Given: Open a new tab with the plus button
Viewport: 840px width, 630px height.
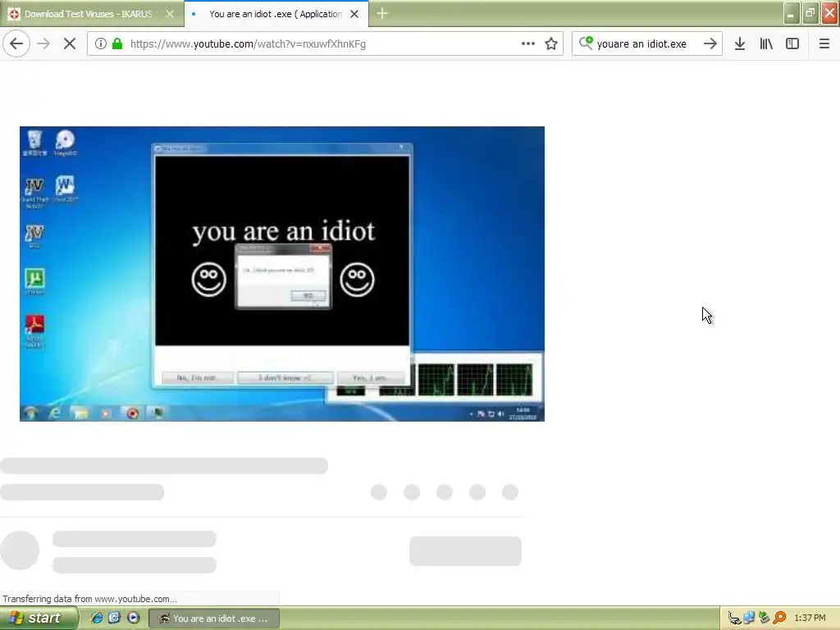Looking at the screenshot, I should point(381,13).
